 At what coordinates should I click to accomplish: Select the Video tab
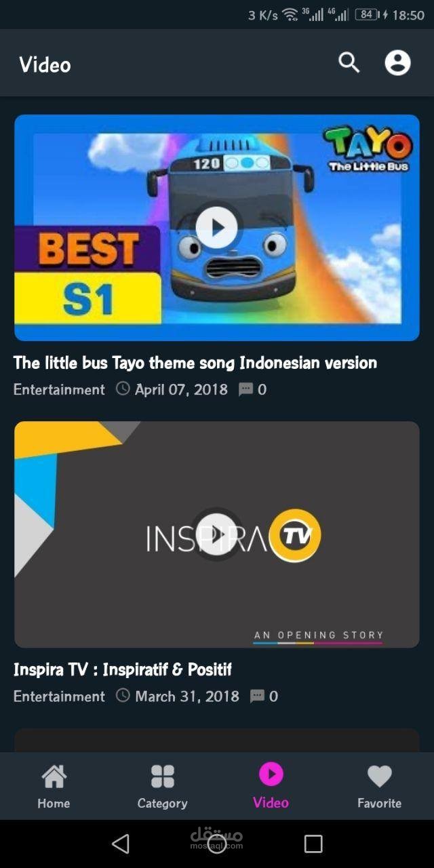[271, 786]
